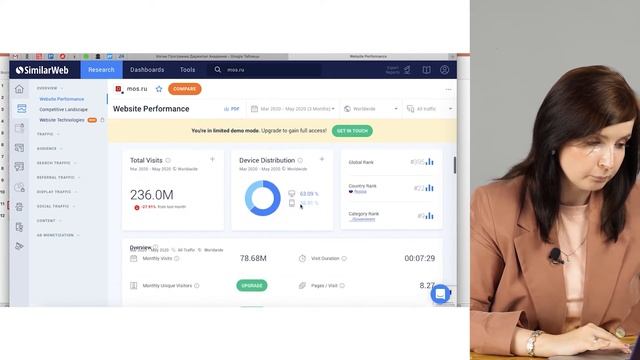This screenshot has height=360, width=640.
Task: Open the All traffic dropdown
Action: point(429,109)
